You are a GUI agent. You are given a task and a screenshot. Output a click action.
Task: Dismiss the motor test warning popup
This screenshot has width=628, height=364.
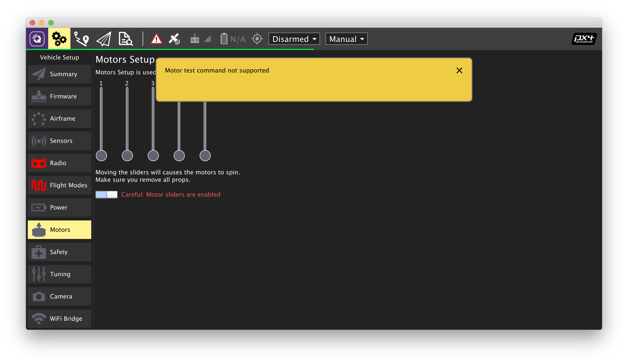pyautogui.click(x=459, y=71)
